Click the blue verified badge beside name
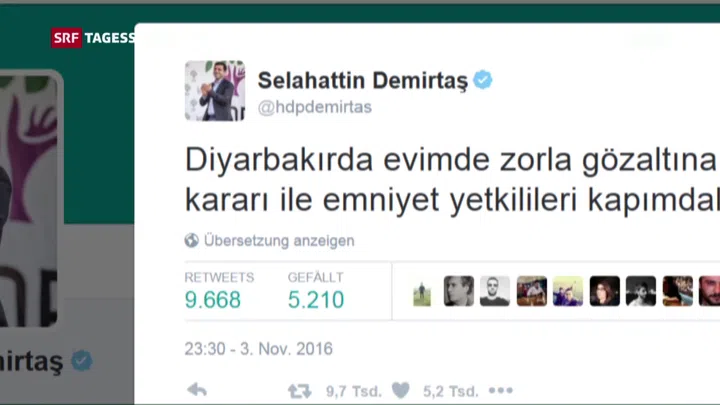 483,80
